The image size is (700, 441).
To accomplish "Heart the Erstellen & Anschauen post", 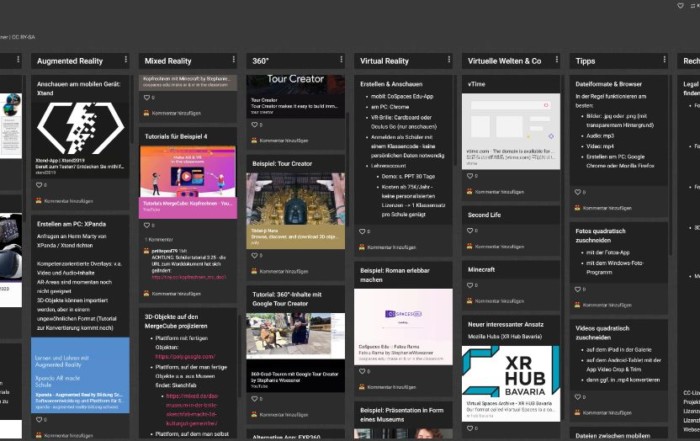I will (362, 231).
